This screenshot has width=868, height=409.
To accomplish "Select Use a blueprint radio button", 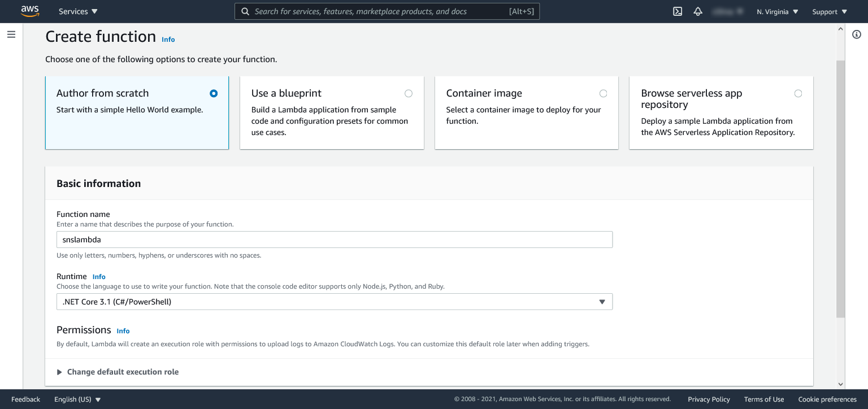I will point(409,93).
